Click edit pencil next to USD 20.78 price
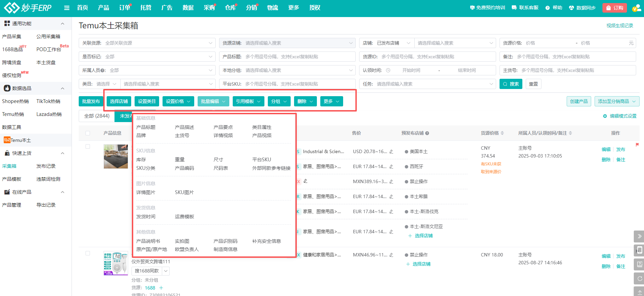The image size is (644, 296). tap(391, 152)
